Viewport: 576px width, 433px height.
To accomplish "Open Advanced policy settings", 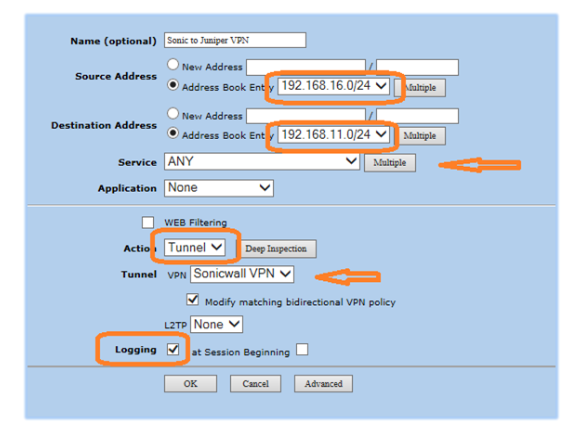I will coord(323,384).
